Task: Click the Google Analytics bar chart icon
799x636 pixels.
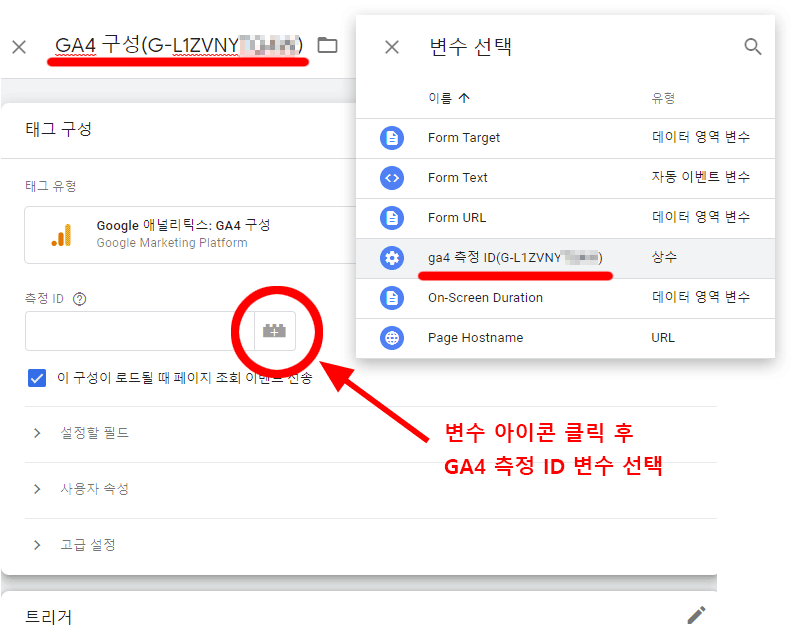Action: (62, 235)
